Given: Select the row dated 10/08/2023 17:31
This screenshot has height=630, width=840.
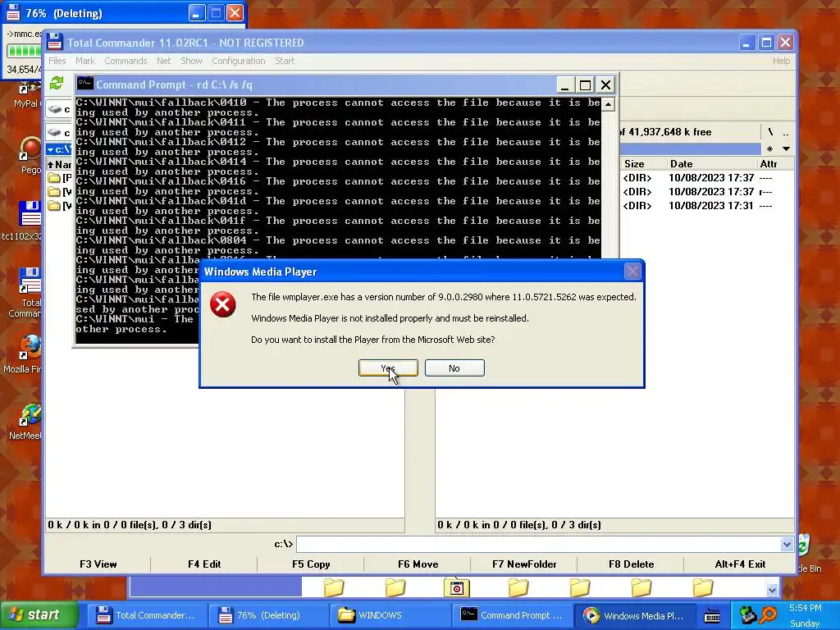Looking at the screenshot, I should (707, 206).
